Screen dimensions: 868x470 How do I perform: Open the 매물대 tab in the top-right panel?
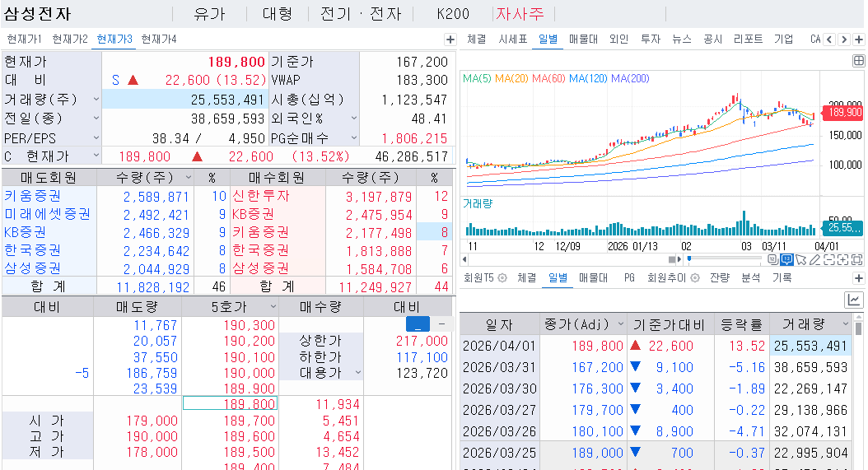point(583,40)
